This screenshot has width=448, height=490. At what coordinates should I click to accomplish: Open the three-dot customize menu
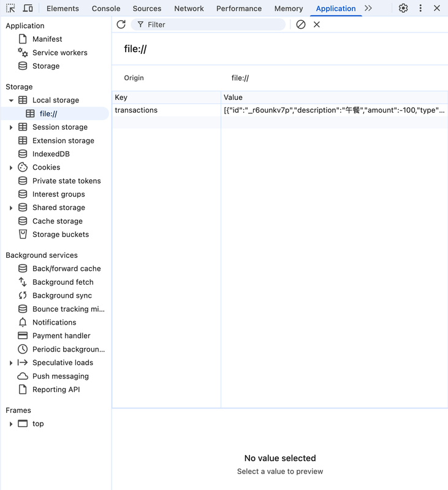(x=420, y=8)
